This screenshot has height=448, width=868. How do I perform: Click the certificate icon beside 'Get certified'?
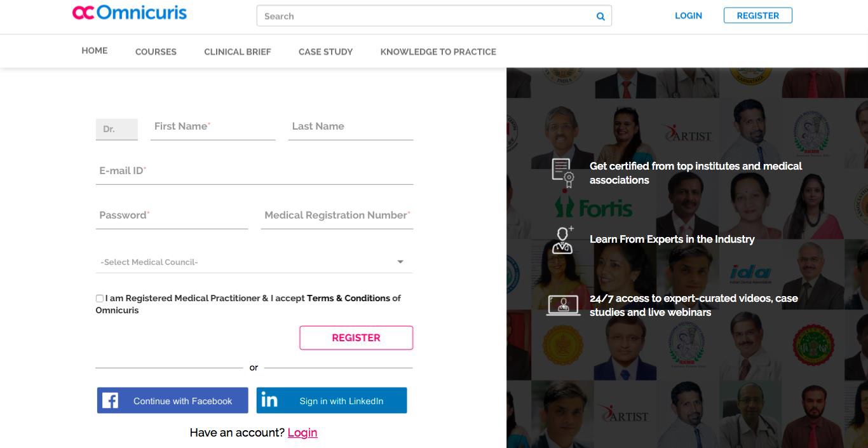point(562,173)
